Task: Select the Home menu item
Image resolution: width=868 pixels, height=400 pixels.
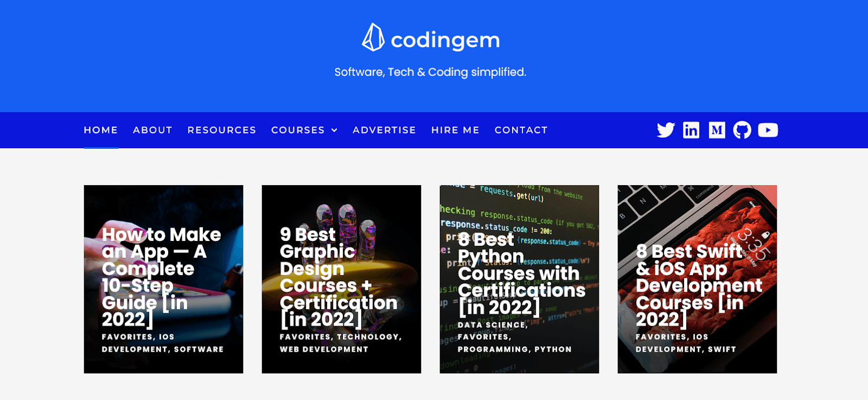Action: pos(100,130)
